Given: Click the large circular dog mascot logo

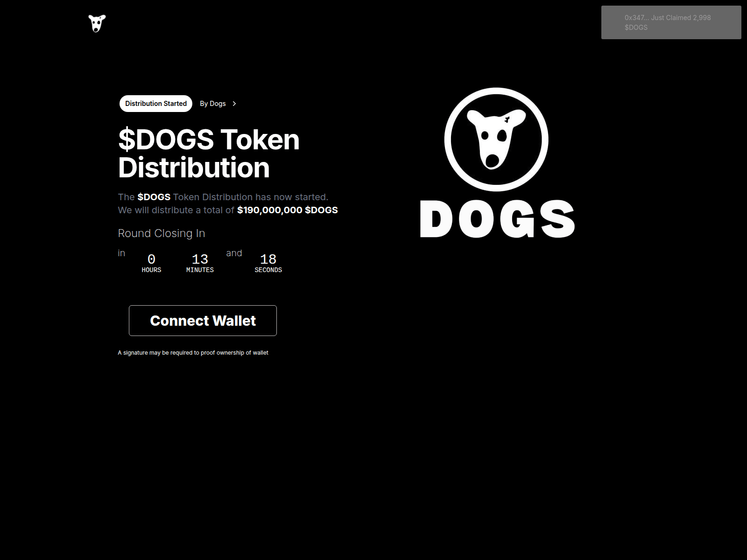Looking at the screenshot, I should click(x=496, y=140).
